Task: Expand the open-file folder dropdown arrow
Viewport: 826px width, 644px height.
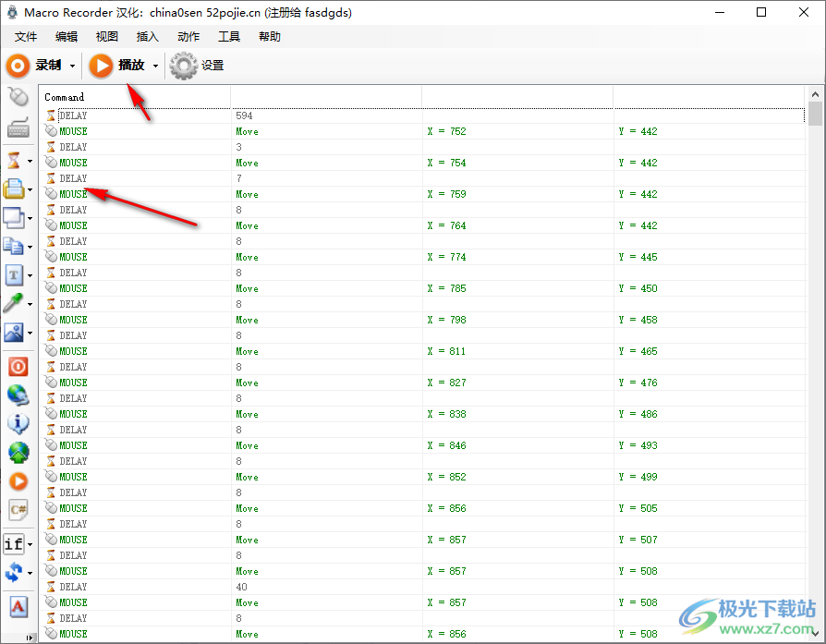Action: [30, 189]
